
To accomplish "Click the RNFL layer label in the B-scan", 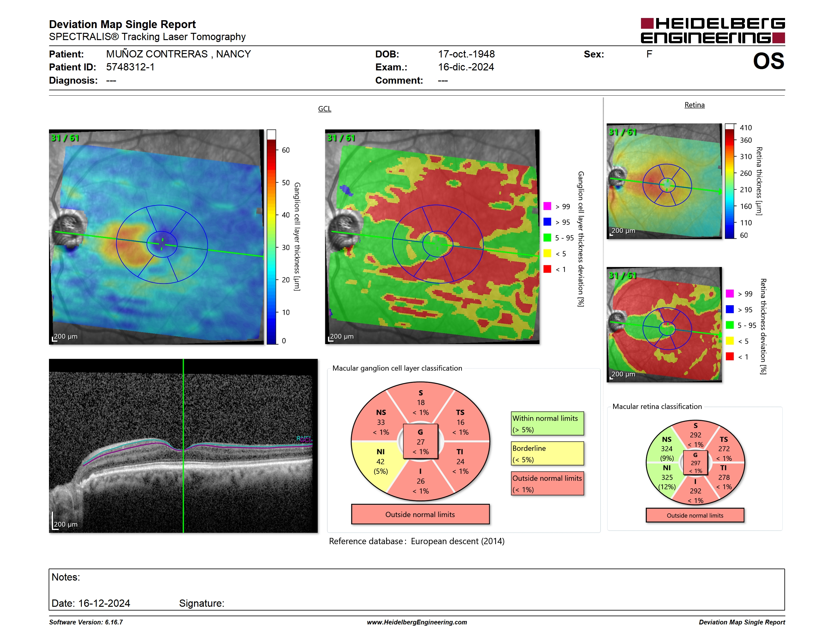I will click(x=304, y=439).
